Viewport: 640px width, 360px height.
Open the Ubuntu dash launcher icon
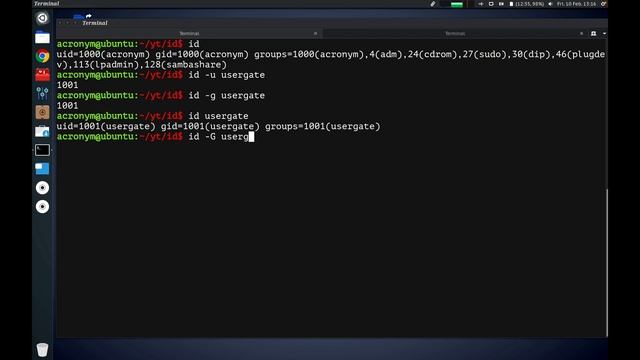(x=42, y=18)
